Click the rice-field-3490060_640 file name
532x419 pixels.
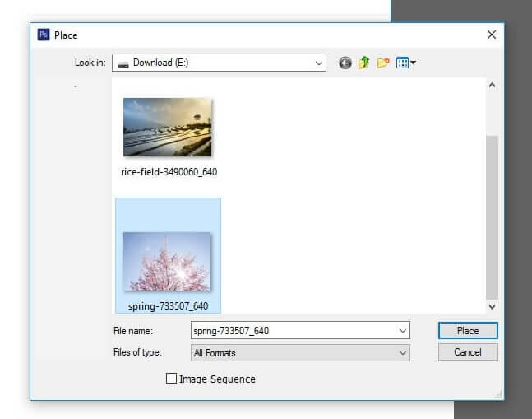tap(169, 172)
